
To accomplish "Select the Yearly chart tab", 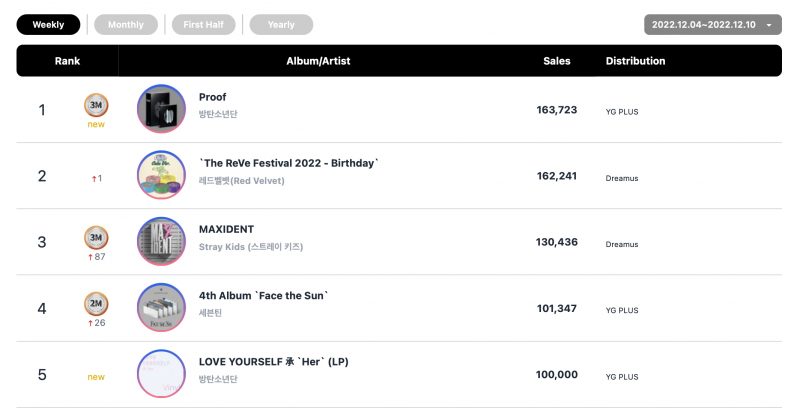I will click(281, 25).
